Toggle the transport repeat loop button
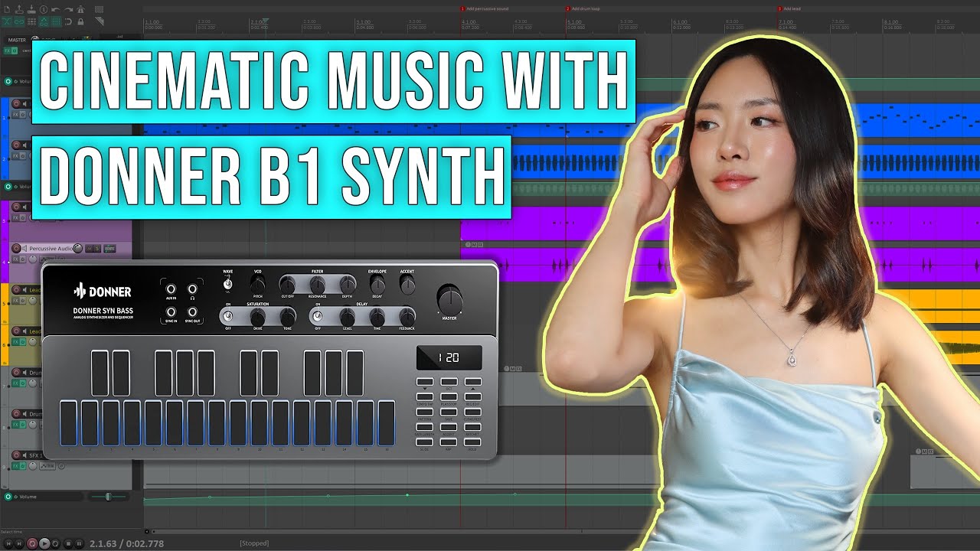Image resolution: width=980 pixels, height=551 pixels. coord(56,543)
